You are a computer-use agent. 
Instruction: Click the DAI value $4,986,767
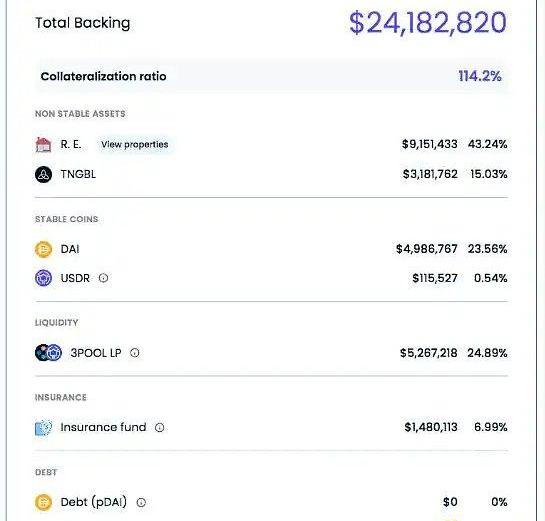427,249
